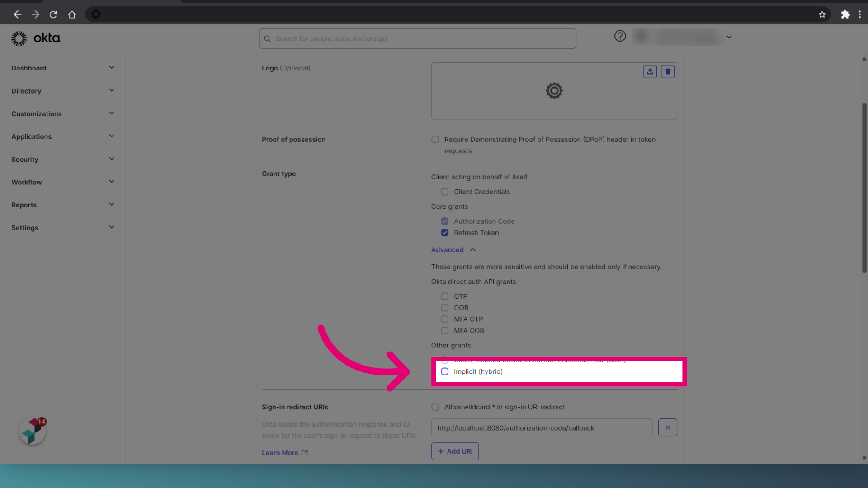Expand the Settings menu

(63, 228)
